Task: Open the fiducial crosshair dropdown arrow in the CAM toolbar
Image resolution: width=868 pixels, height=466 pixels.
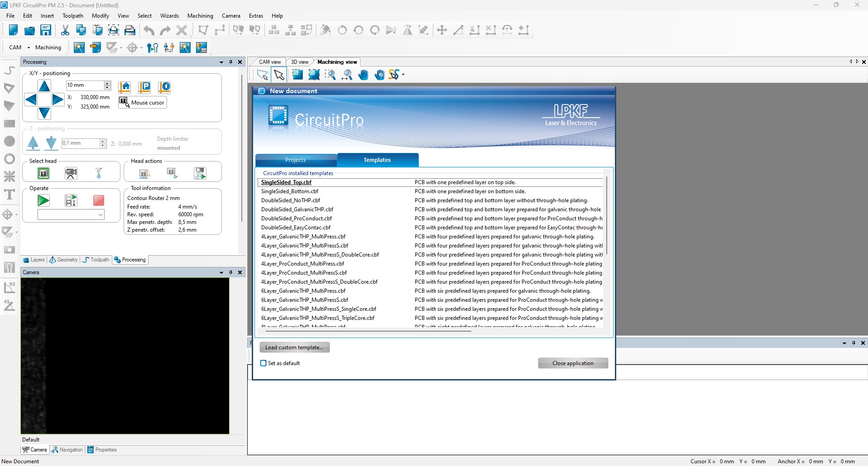Action: tap(141, 48)
